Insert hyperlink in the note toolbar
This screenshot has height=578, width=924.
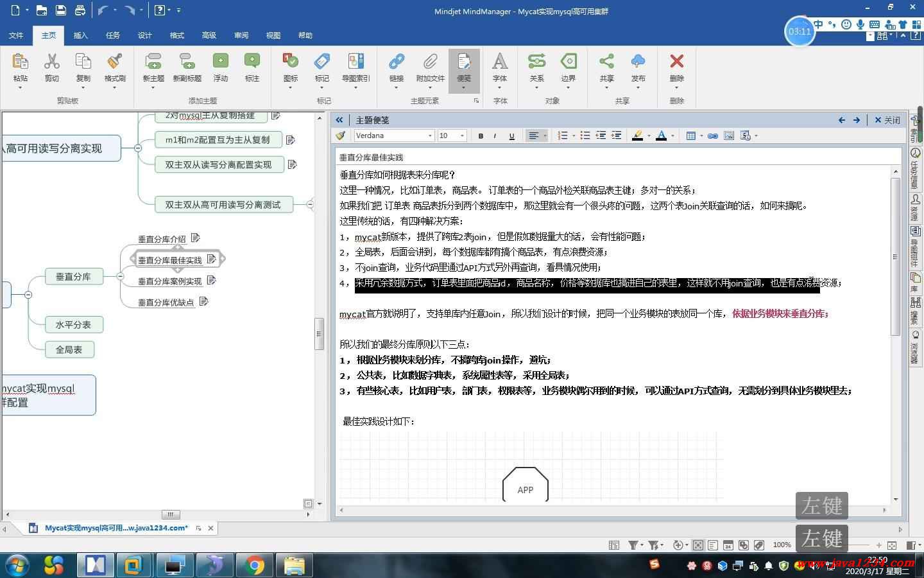(712, 136)
